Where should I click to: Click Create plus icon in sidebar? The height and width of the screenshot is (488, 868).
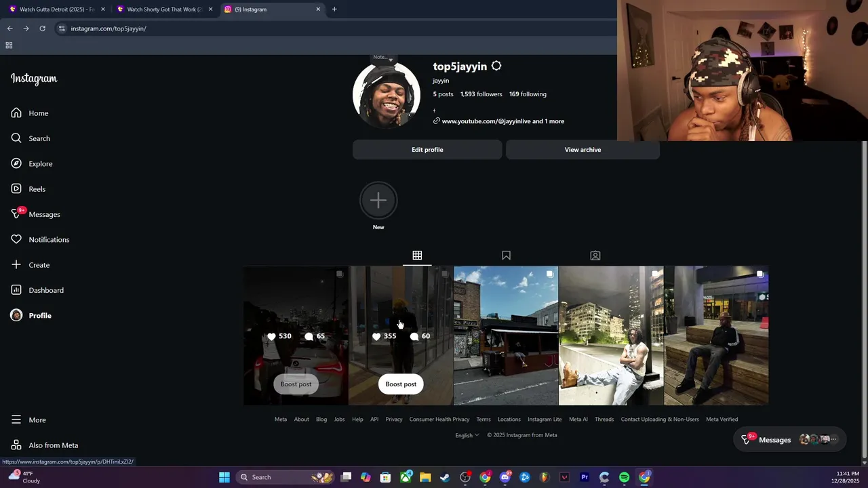pyautogui.click(x=16, y=264)
